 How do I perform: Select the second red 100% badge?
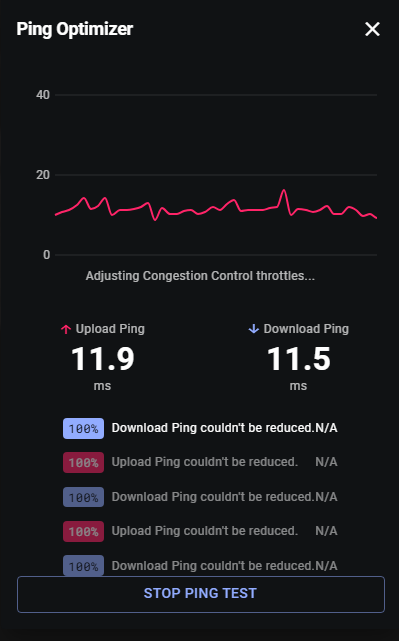point(83,531)
